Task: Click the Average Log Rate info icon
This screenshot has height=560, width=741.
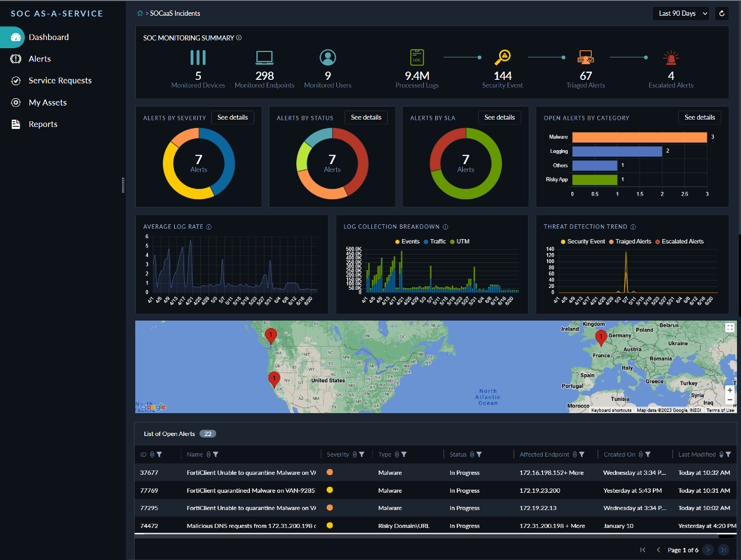Action: [x=209, y=226]
